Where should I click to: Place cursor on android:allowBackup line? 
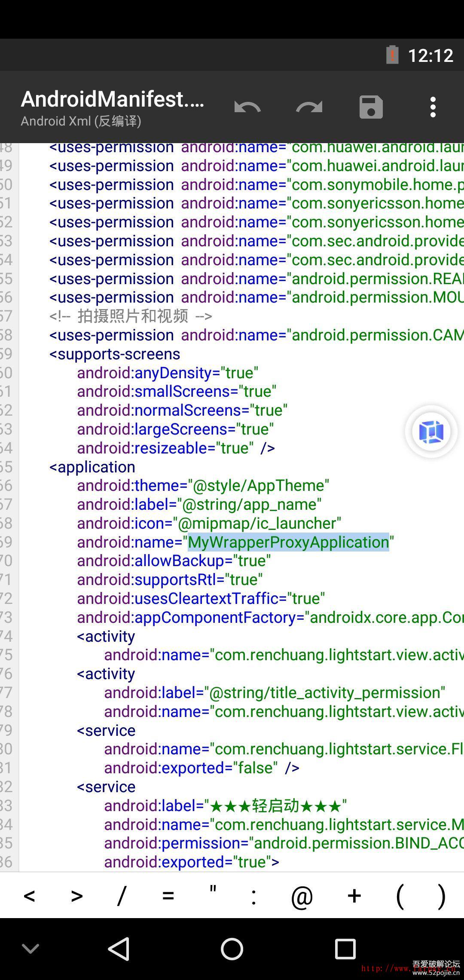point(174,561)
